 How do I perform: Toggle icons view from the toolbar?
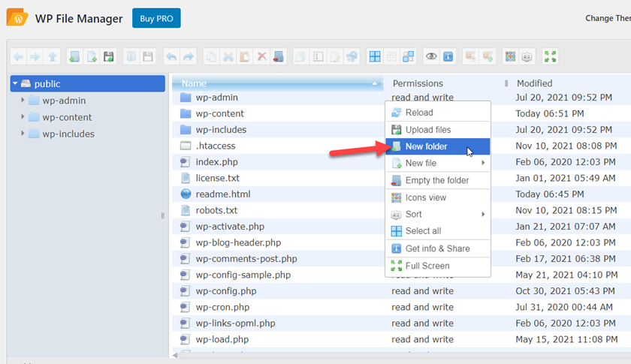pos(510,57)
